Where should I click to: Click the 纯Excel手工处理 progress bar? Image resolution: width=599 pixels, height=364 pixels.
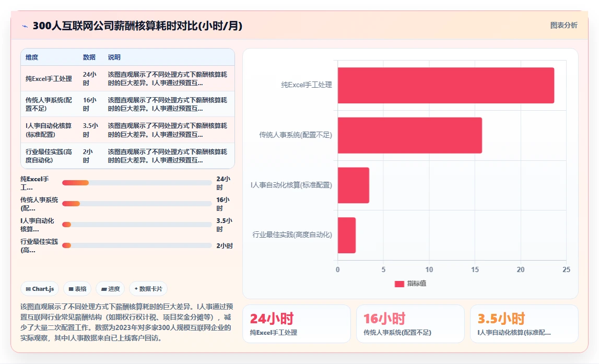click(x=137, y=183)
